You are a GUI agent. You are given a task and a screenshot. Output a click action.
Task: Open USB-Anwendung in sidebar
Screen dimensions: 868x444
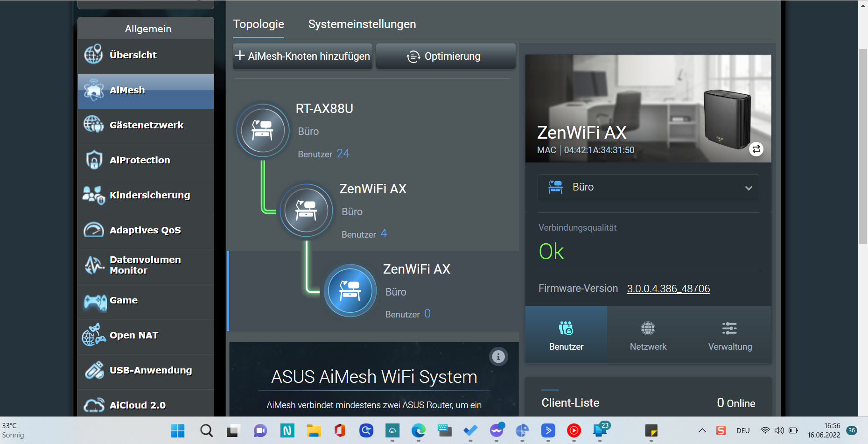(146, 371)
